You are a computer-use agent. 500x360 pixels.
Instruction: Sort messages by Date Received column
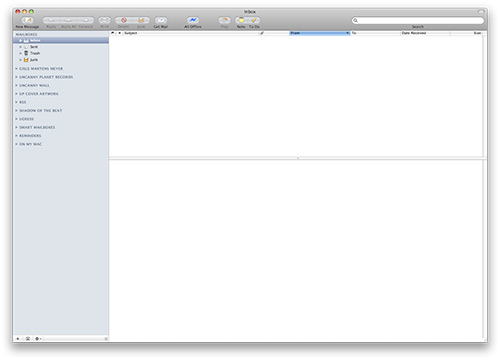pos(425,33)
